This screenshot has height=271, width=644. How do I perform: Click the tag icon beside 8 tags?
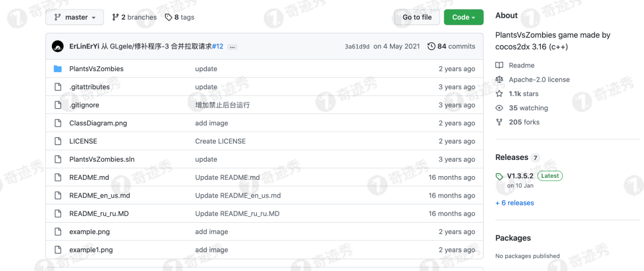(168, 17)
